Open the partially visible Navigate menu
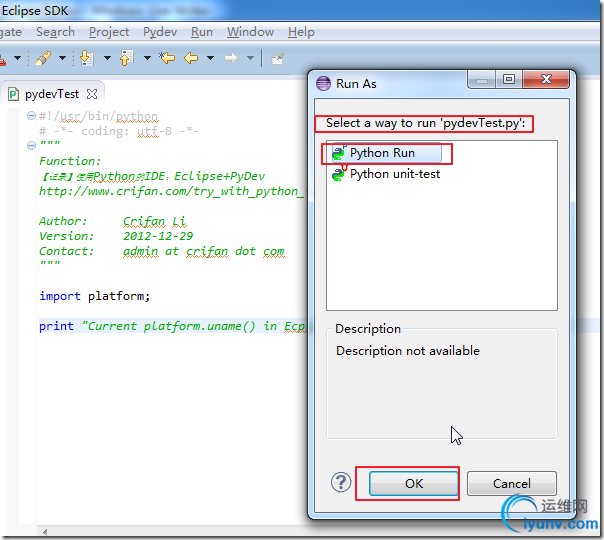 click(10, 32)
